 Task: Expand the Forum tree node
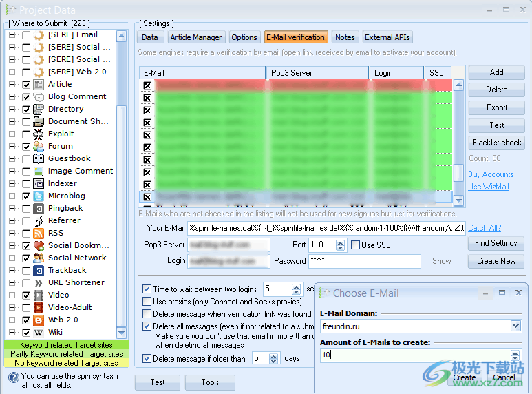pos(12,147)
